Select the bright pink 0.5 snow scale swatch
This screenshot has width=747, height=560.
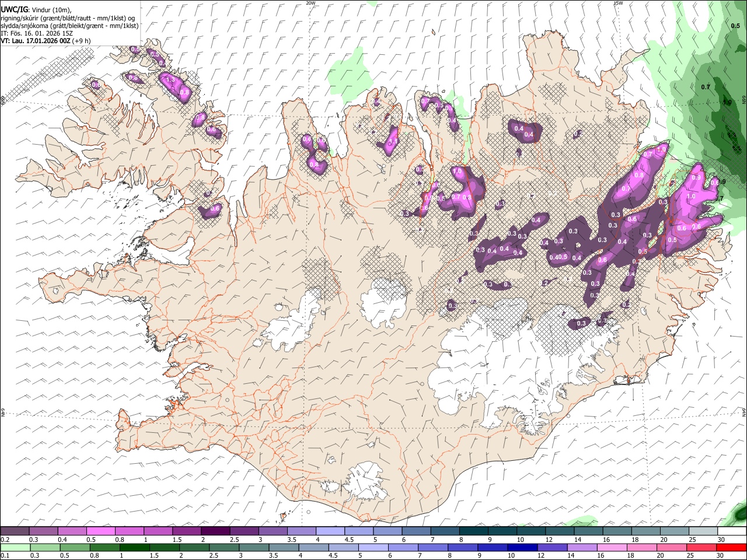[x=100, y=531]
